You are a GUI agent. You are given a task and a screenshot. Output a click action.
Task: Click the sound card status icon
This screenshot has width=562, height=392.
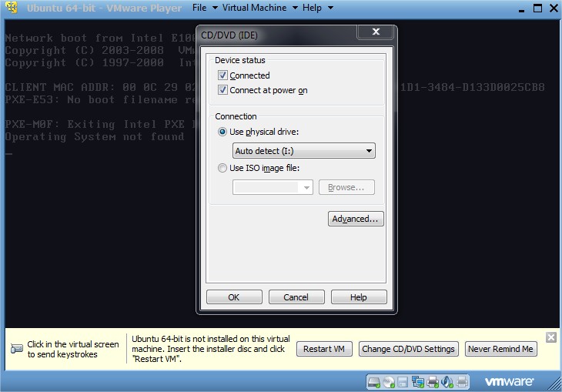click(447, 382)
